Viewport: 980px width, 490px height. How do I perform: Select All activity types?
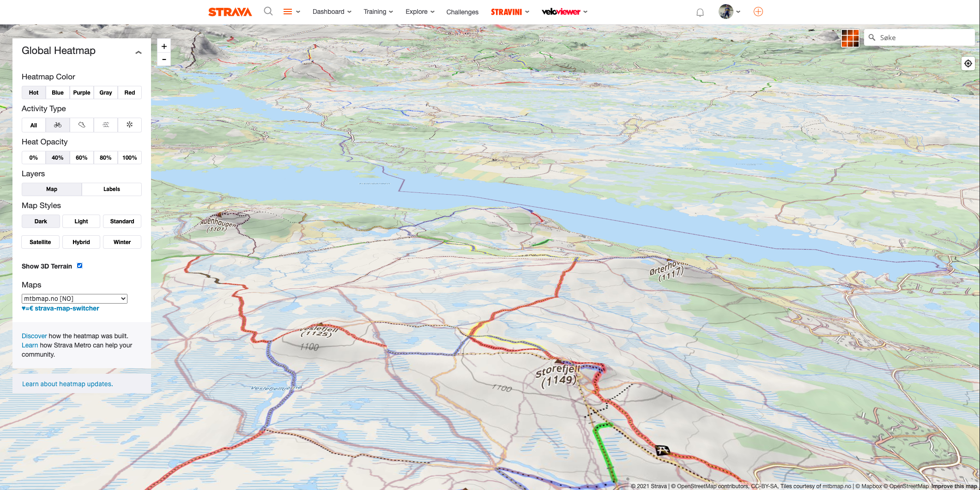click(34, 125)
